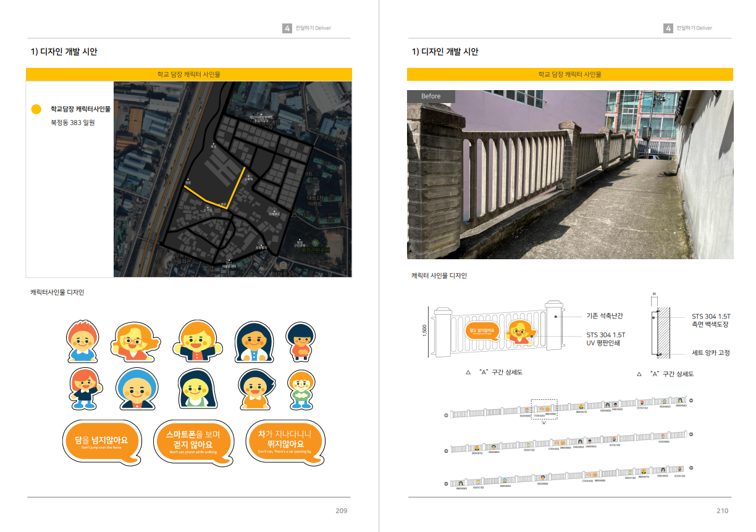
Task: Select the waving girl in navy top
Action: coord(83,389)
